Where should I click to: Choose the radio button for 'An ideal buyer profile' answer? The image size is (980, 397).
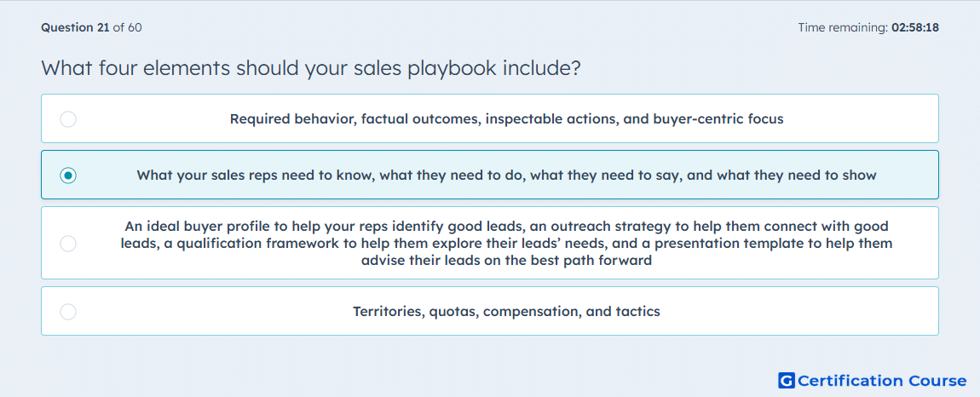(x=68, y=243)
